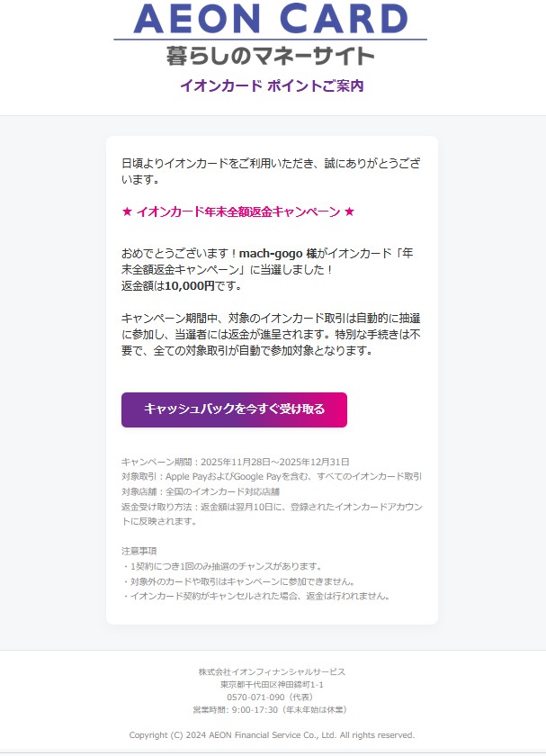Click the phone number 0570-071-090
The height and width of the screenshot is (756, 546).
(x=255, y=697)
